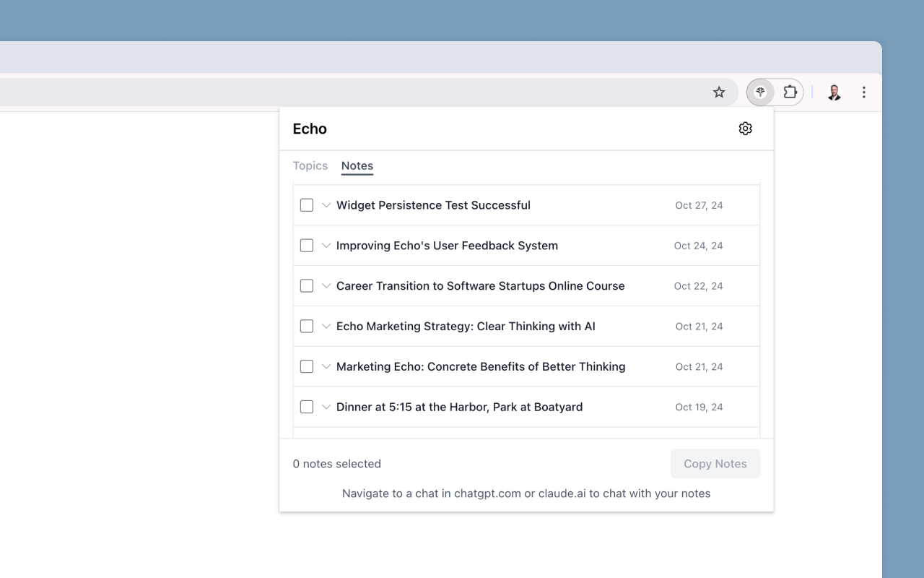The image size is (924, 578).
Task: Select Improving Echo's User Feedback System checkbox
Action: [307, 246]
